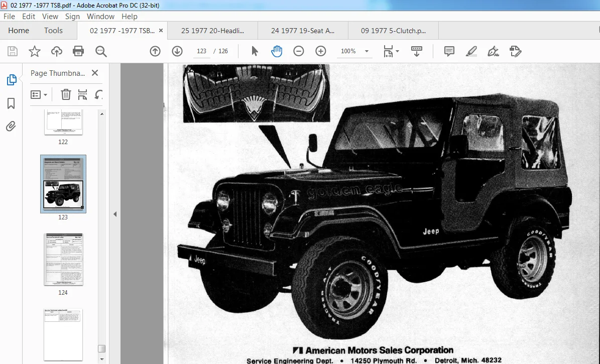Viewport: 600px width, 364px height.
Task: Go to the previous page arrow
Action: (x=155, y=51)
